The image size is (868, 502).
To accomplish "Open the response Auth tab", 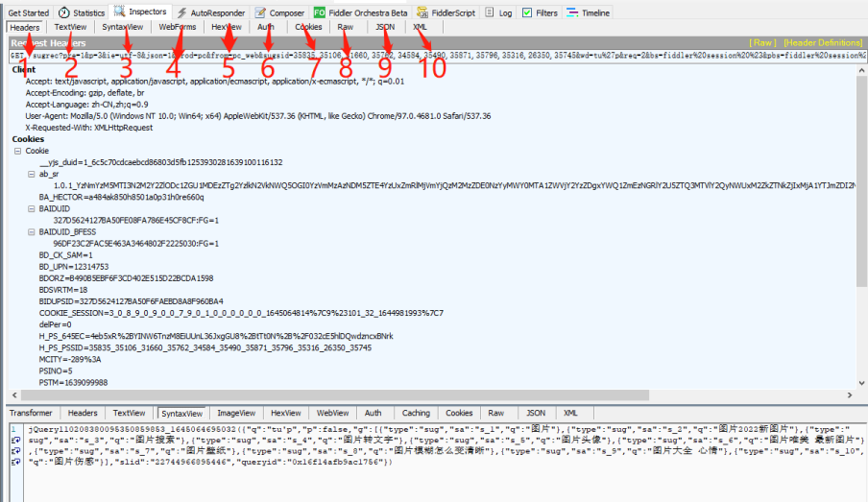I will [374, 413].
